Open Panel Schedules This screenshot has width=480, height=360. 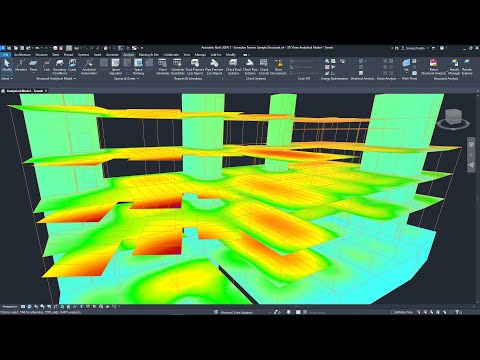point(163,67)
